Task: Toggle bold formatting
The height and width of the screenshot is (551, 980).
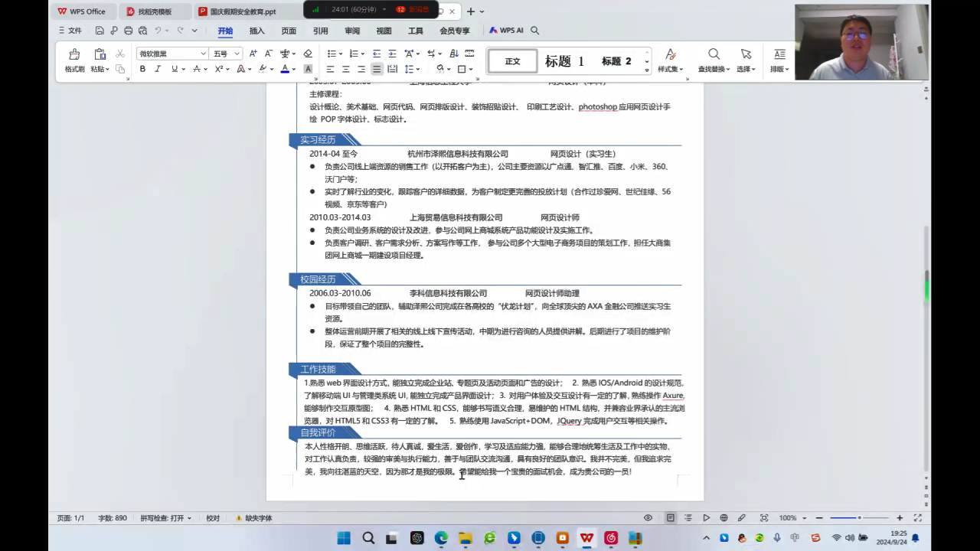Action: coord(142,69)
